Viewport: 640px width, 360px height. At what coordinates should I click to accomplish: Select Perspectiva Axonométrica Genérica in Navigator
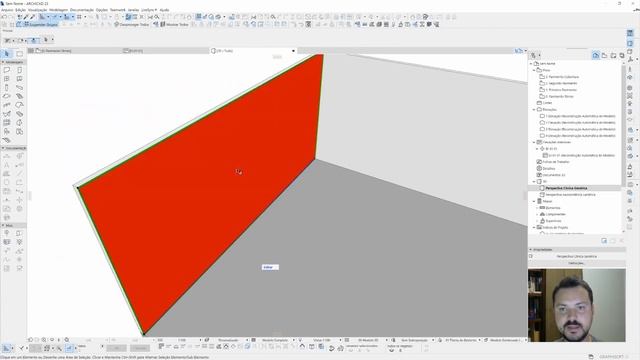[570, 195]
